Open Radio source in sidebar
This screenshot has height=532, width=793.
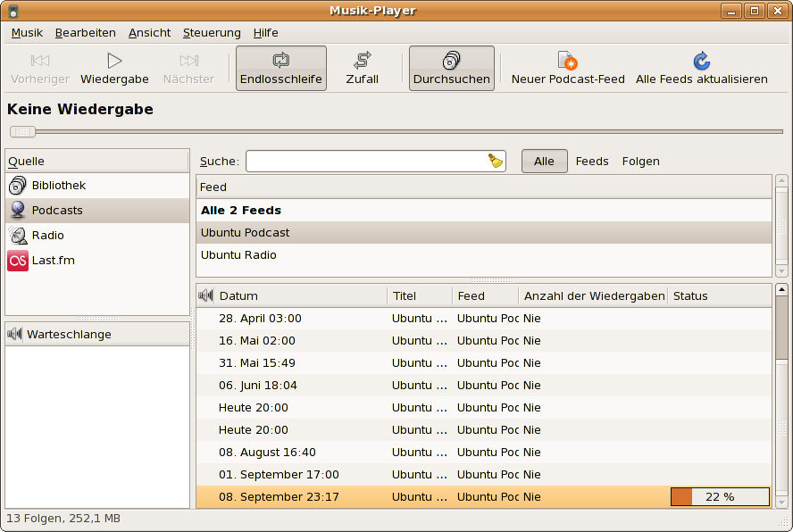point(48,235)
